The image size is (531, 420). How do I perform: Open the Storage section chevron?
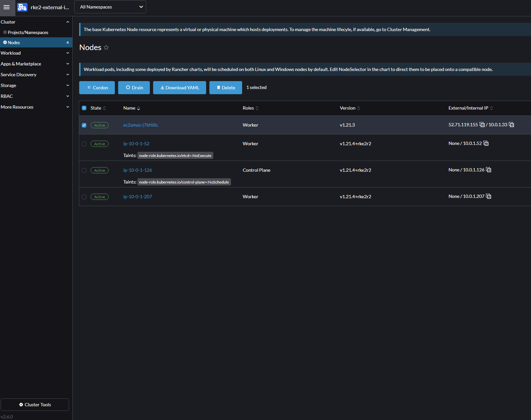(x=68, y=85)
